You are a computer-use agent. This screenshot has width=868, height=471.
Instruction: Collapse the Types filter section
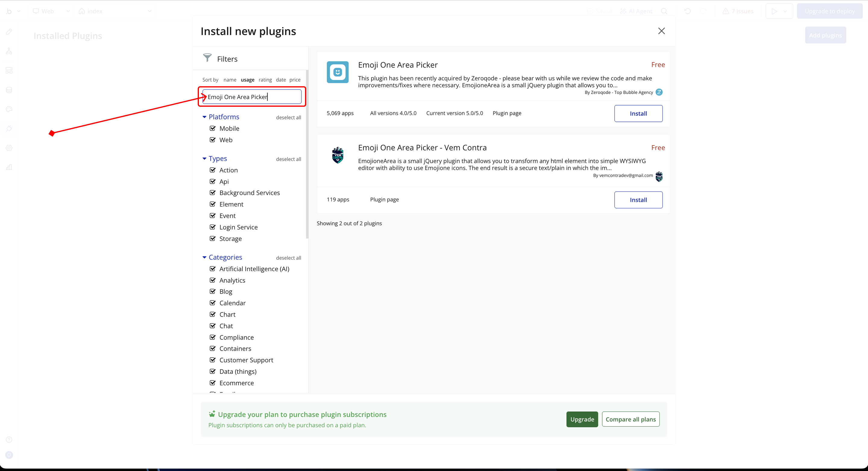pyautogui.click(x=204, y=159)
